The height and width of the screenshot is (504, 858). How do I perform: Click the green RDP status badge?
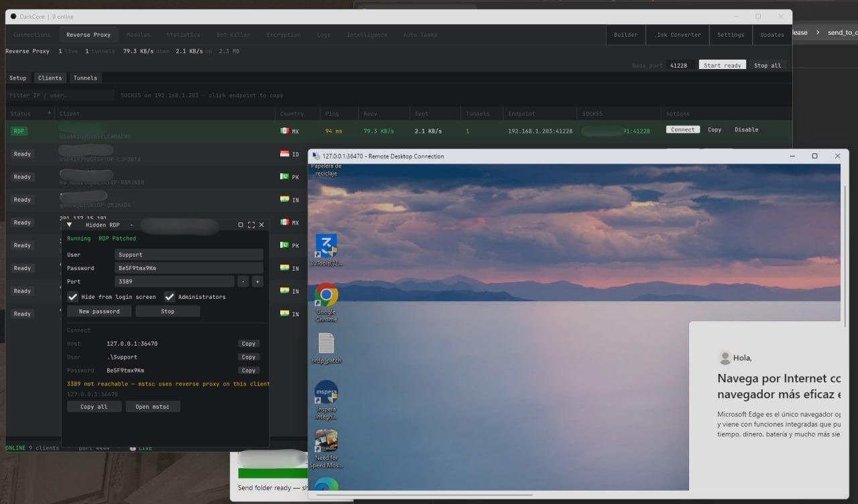tap(19, 131)
